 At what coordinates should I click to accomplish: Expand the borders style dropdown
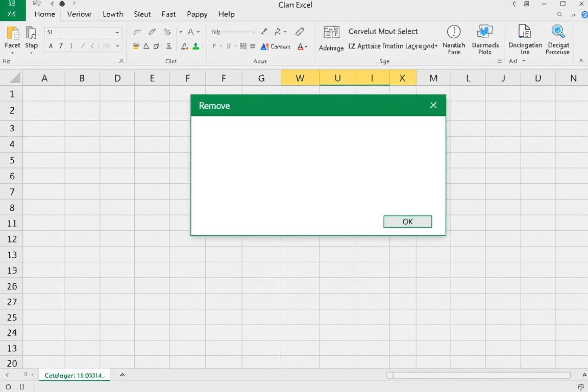[244, 46]
